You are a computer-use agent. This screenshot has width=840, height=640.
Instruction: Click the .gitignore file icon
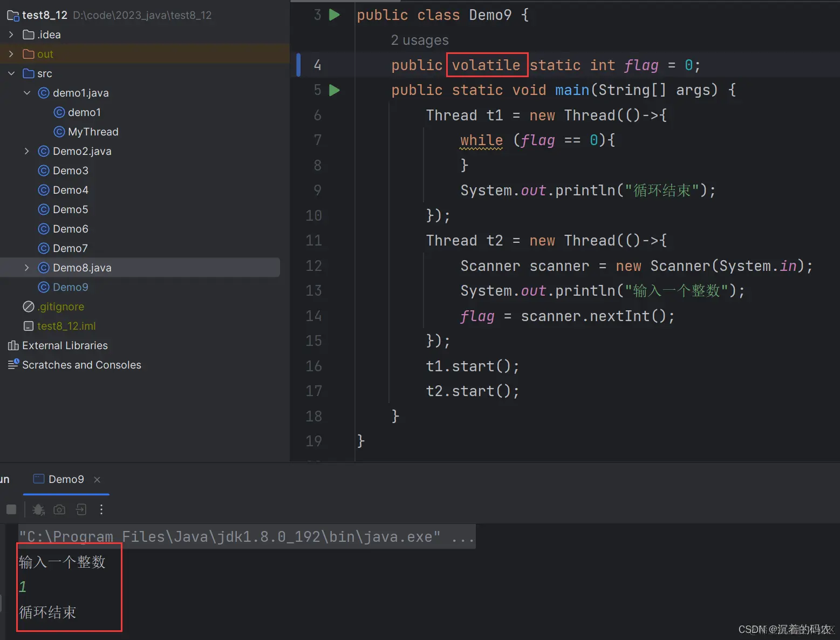coord(29,307)
